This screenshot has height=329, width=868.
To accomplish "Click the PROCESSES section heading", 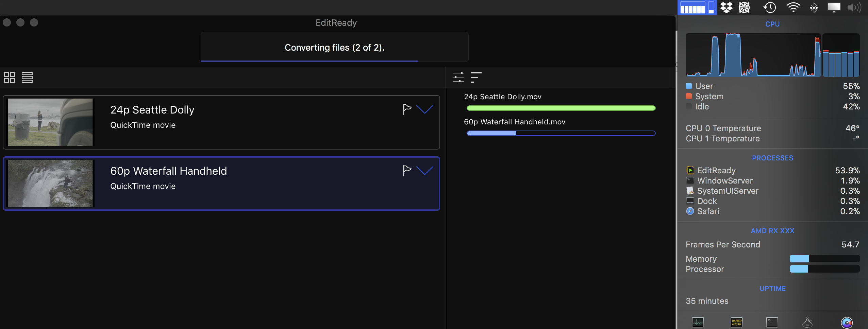I will tap(772, 158).
